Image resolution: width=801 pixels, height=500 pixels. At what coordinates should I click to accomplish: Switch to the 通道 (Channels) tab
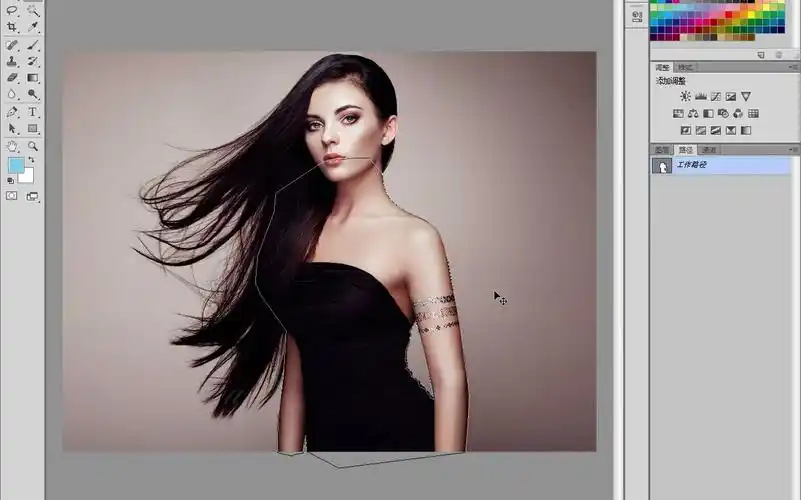click(709, 150)
